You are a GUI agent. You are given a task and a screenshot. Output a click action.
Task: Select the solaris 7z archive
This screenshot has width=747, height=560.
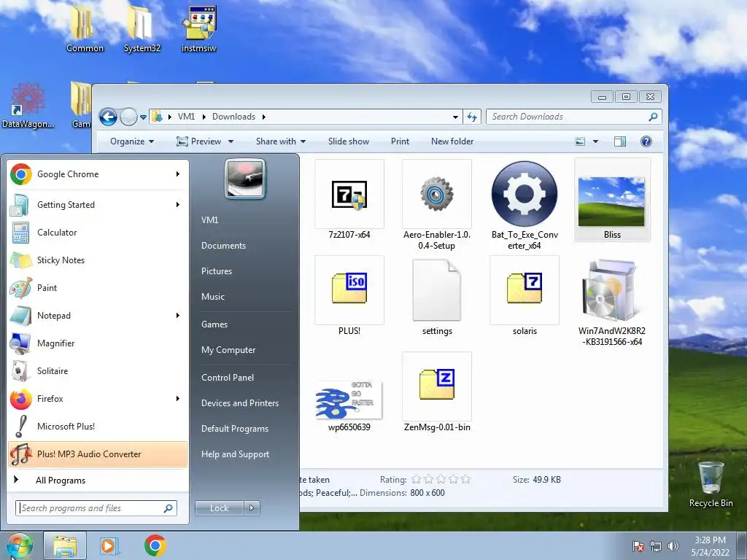click(525, 296)
